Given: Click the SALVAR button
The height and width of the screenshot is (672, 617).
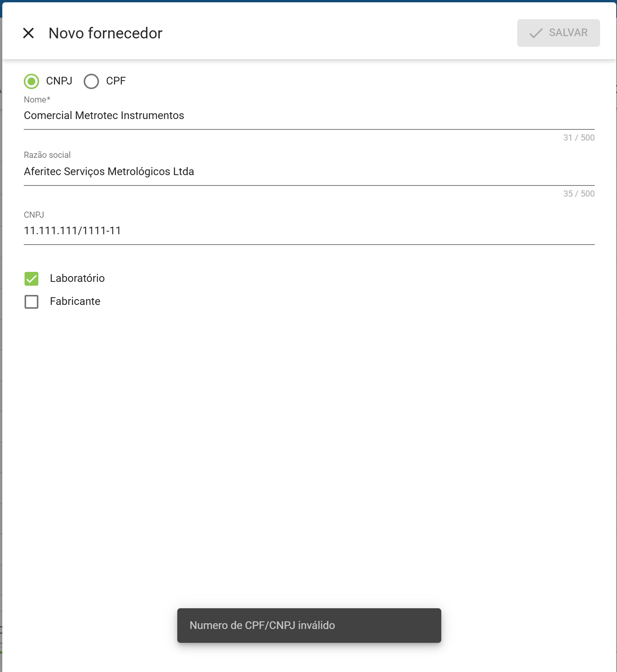Looking at the screenshot, I should coord(558,33).
